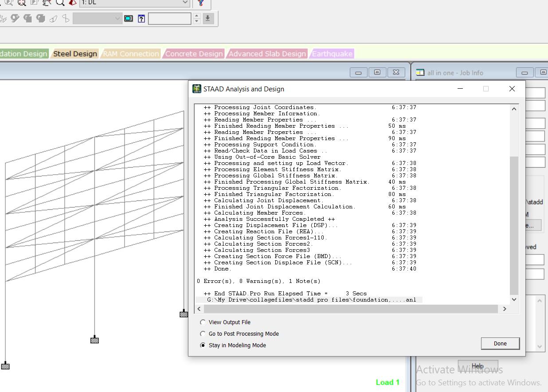The width and height of the screenshot is (548, 392).
Task: Switch to the RAM Connection tab
Action: tap(131, 54)
